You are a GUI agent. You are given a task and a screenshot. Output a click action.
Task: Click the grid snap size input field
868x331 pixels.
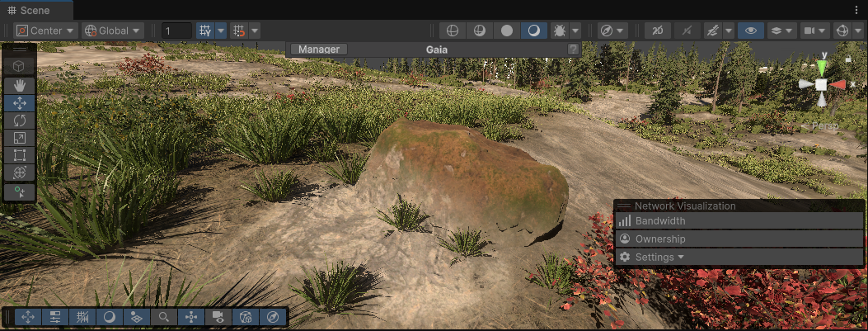176,31
